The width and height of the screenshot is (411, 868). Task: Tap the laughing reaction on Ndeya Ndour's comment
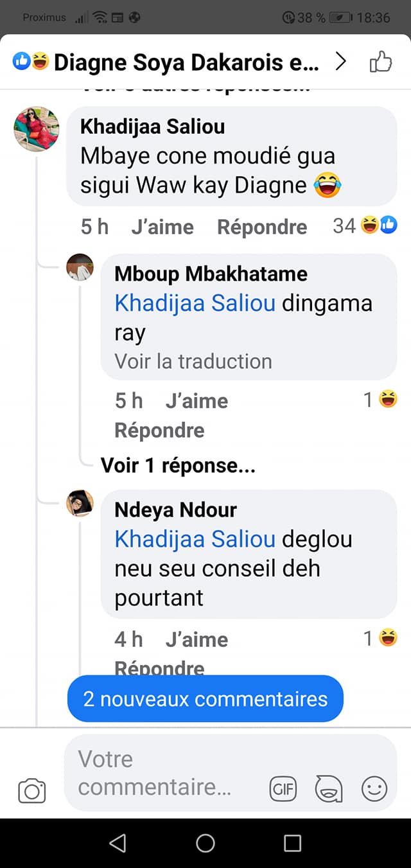(389, 639)
